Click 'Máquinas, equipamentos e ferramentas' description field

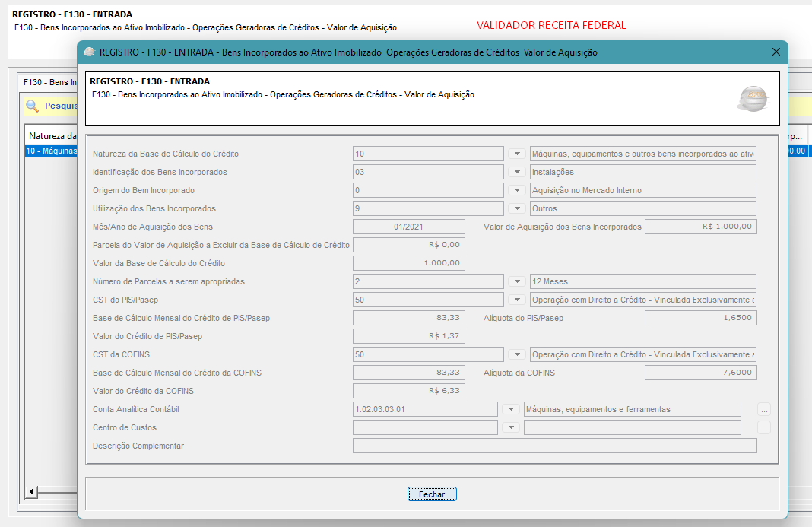[x=633, y=409]
